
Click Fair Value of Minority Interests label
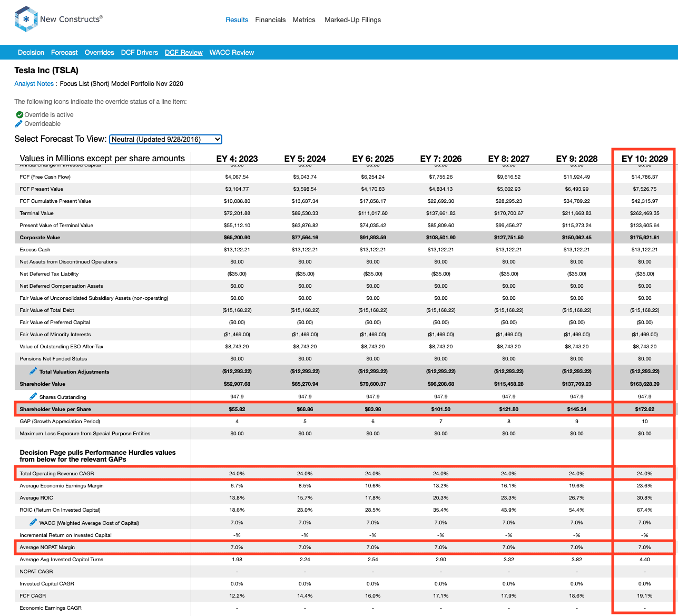55,335
